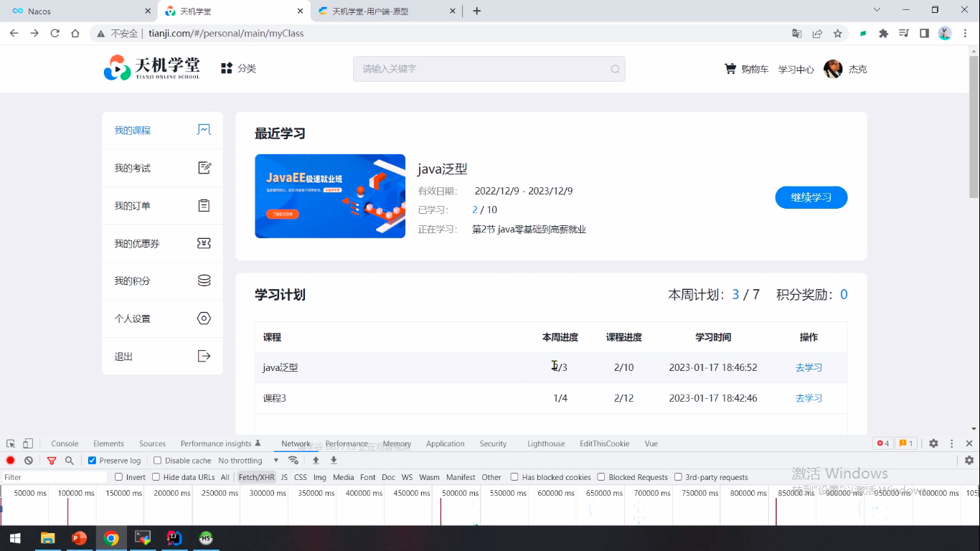Open the Network panel settings gear
980x551 pixels.
(x=969, y=461)
